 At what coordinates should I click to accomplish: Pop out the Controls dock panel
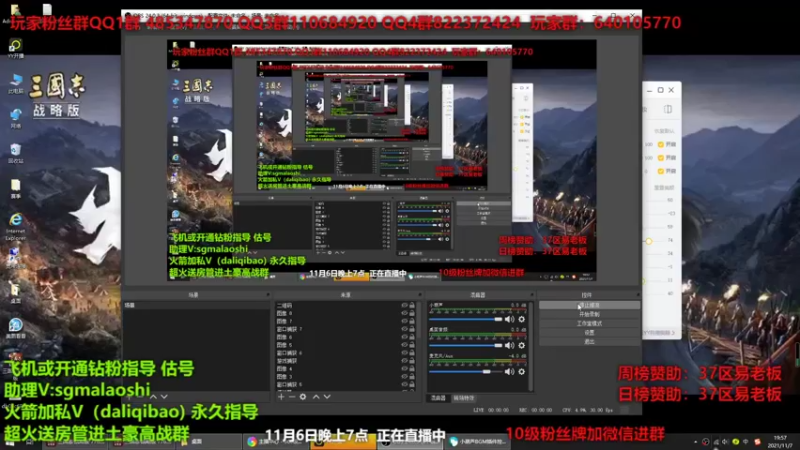pos(637,295)
